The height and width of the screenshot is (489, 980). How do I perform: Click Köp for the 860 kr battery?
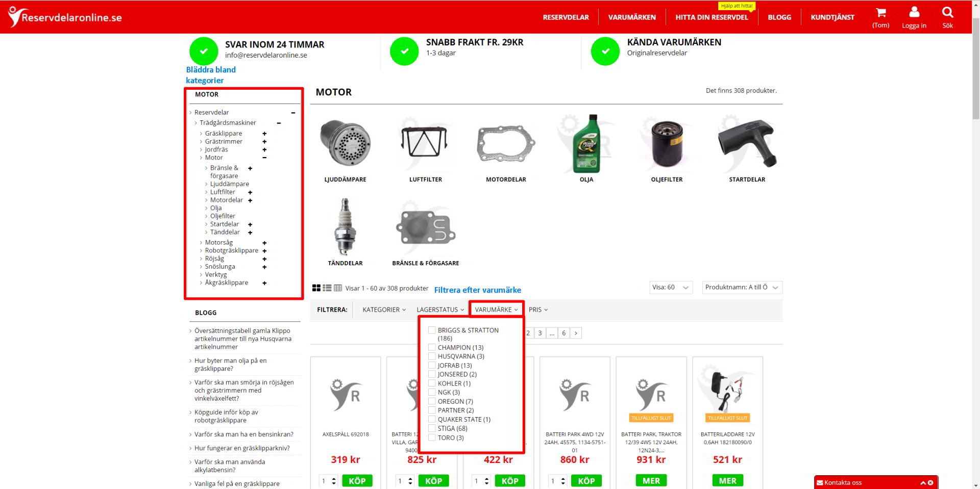pyautogui.click(x=586, y=481)
